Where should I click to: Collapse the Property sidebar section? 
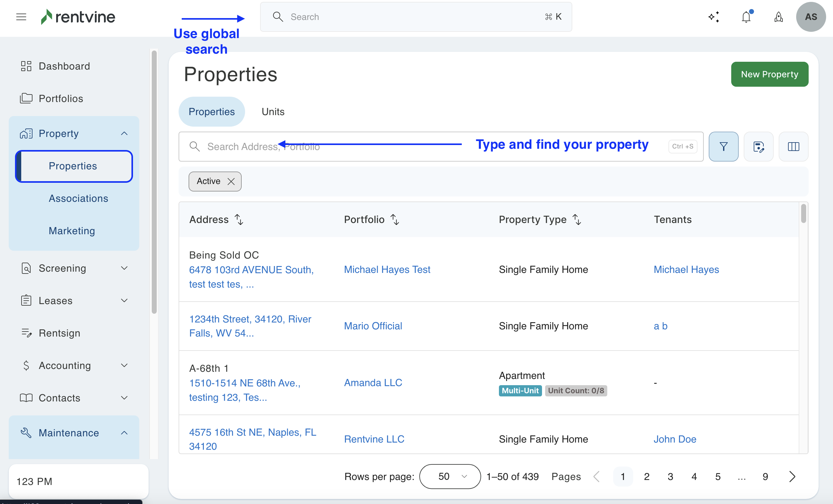pos(124,133)
